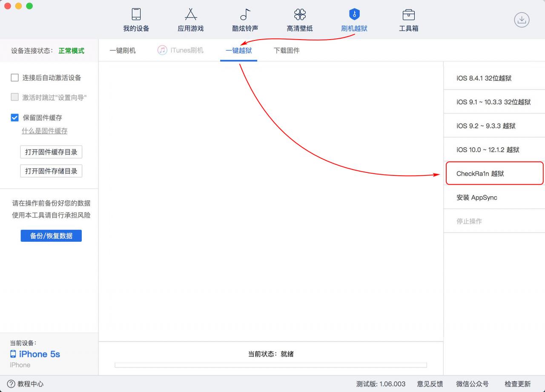The height and width of the screenshot is (392, 545).
Task: Click the progress bar under 当前状态
Action: point(271,365)
